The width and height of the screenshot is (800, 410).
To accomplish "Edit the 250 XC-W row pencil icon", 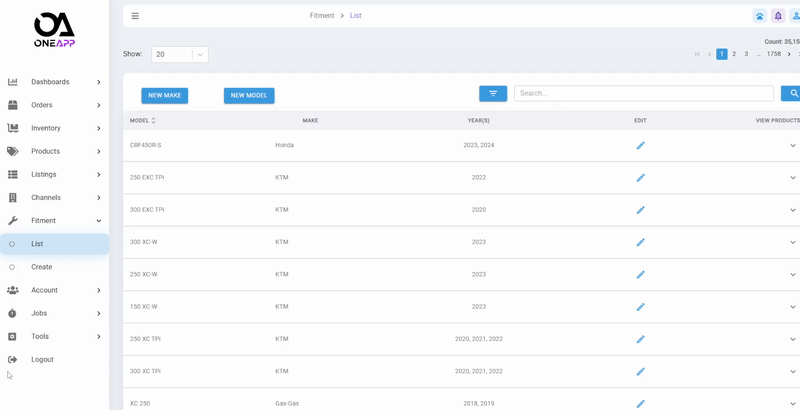I will (640, 274).
